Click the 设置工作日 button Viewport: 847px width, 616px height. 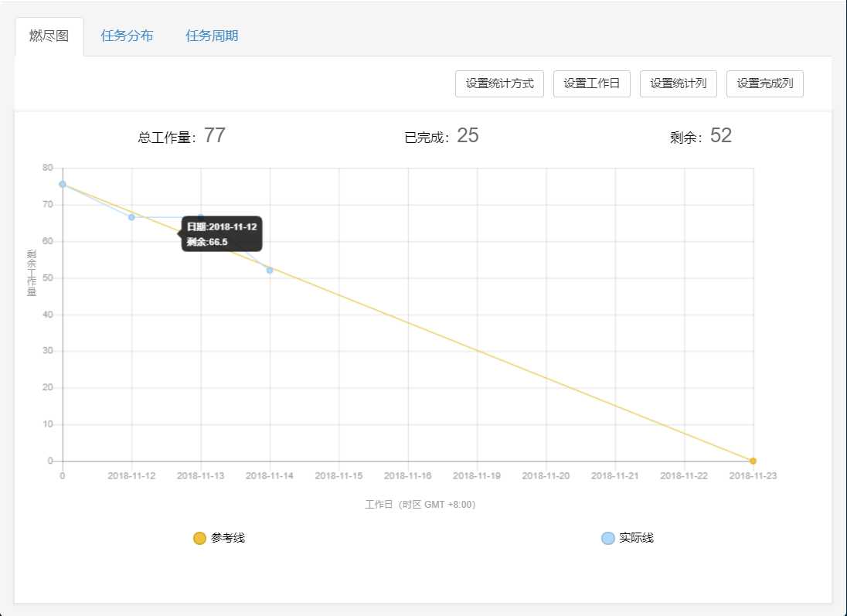point(591,83)
